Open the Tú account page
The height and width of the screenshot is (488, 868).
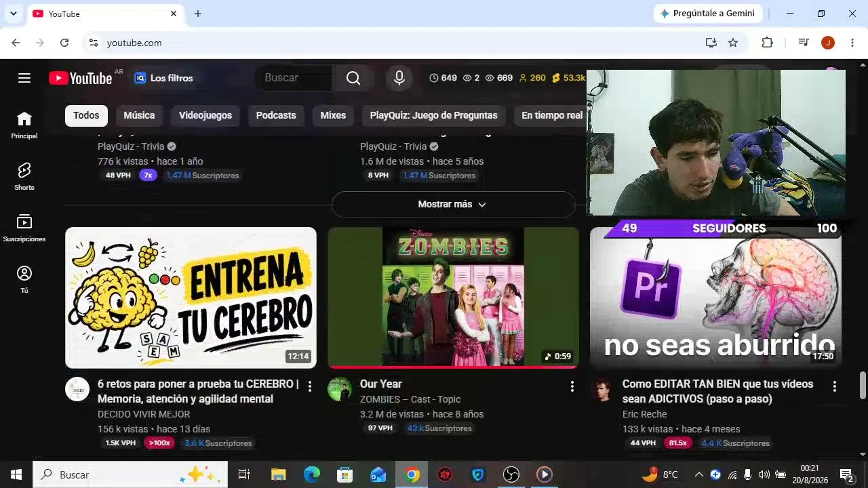click(x=24, y=280)
